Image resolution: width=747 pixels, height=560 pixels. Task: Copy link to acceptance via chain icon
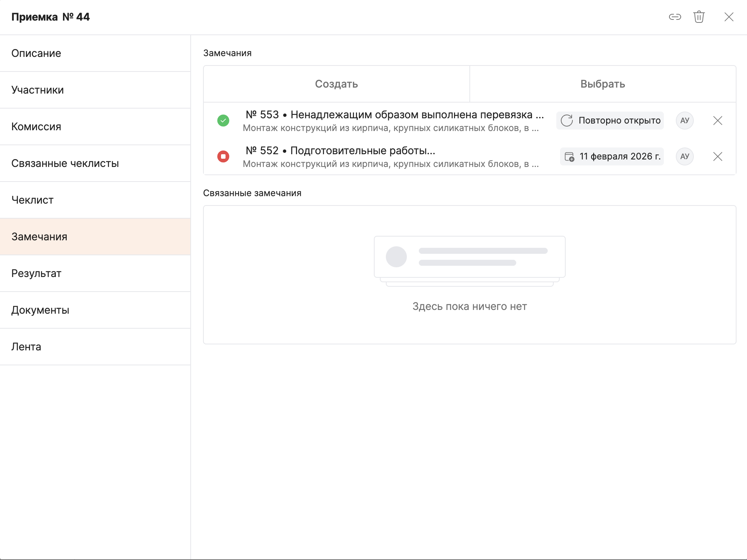(675, 17)
